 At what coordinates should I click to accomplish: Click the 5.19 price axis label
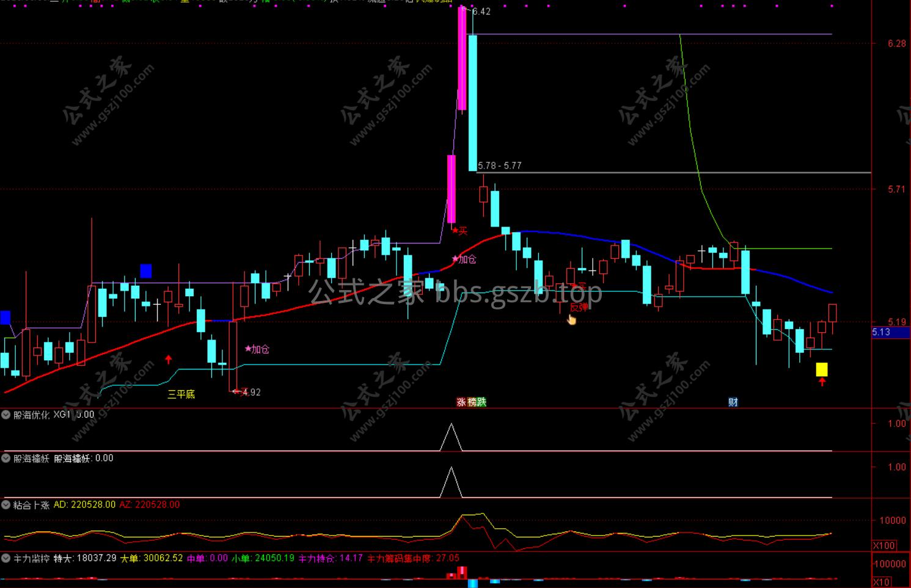point(897,322)
